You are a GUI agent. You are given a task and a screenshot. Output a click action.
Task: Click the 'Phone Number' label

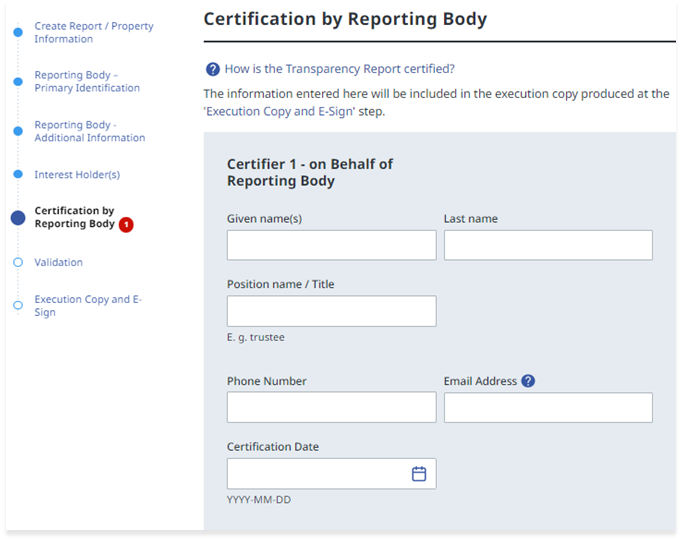267,381
